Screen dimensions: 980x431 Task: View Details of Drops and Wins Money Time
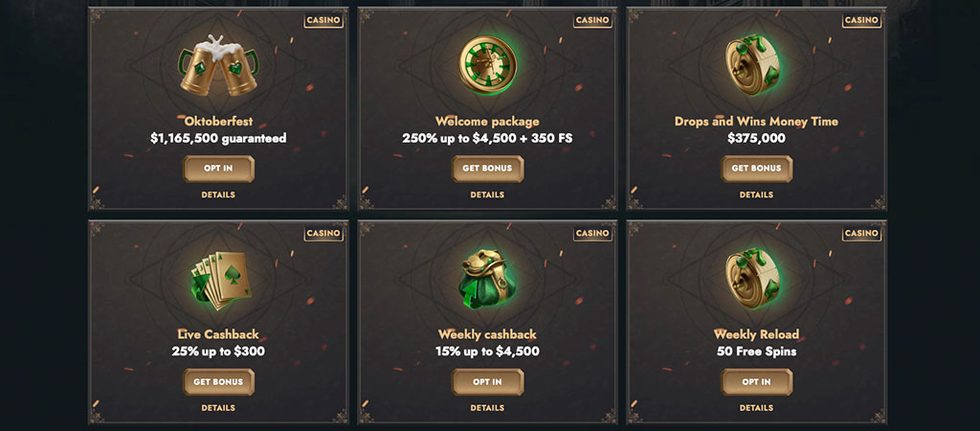tap(756, 194)
